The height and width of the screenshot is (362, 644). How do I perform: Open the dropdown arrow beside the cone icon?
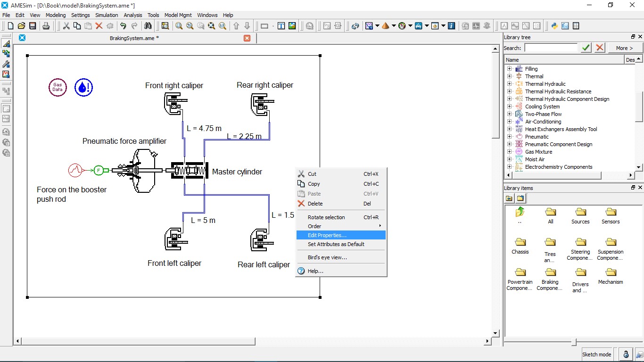coord(393,26)
